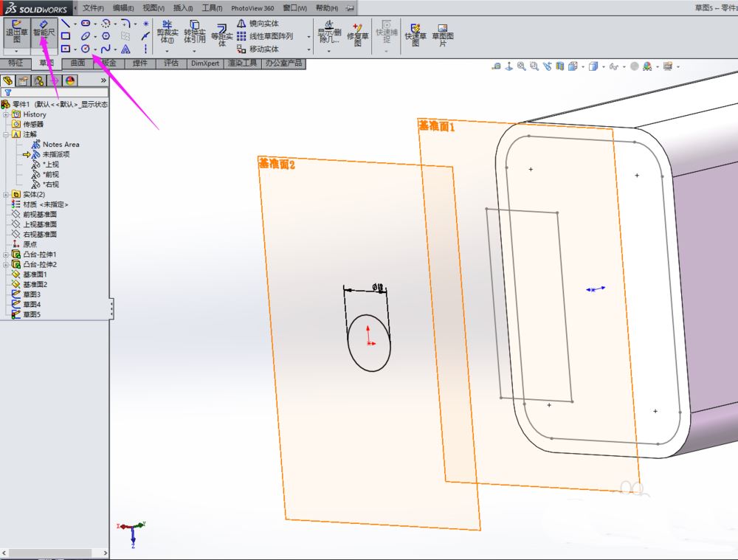Viewport: 738px width, 560px height.
Task: Click View Orientation cube icon
Action: pos(573,66)
